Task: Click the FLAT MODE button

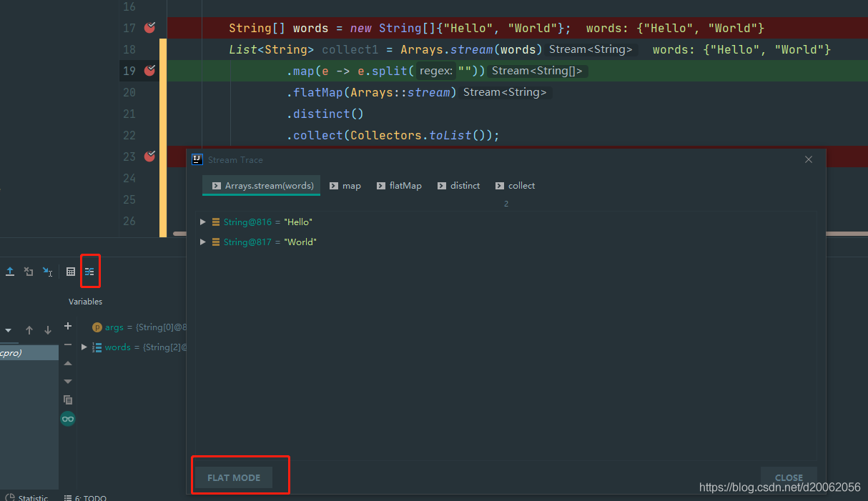Action: (x=234, y=477)
